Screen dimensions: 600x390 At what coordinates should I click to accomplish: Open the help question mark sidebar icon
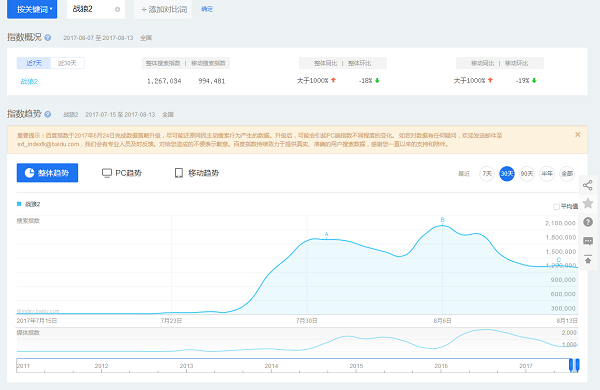coord(588,222)
